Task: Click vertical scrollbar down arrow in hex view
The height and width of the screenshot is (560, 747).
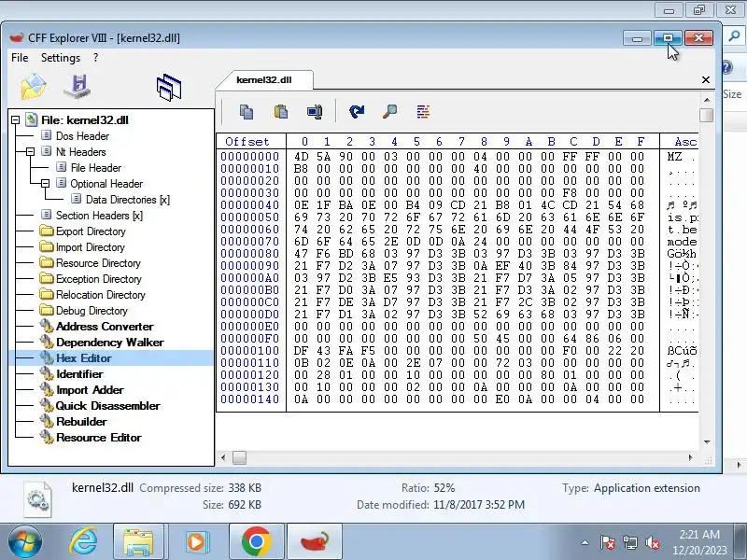Action: tap(707, 442)
